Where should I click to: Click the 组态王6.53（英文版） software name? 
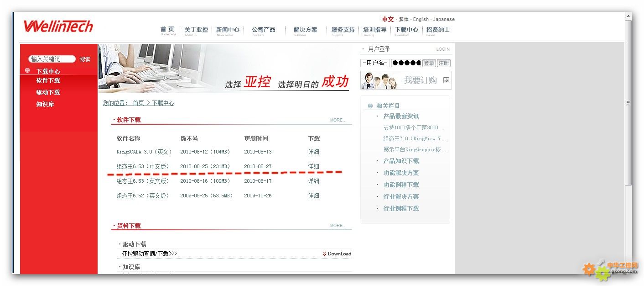143,181
